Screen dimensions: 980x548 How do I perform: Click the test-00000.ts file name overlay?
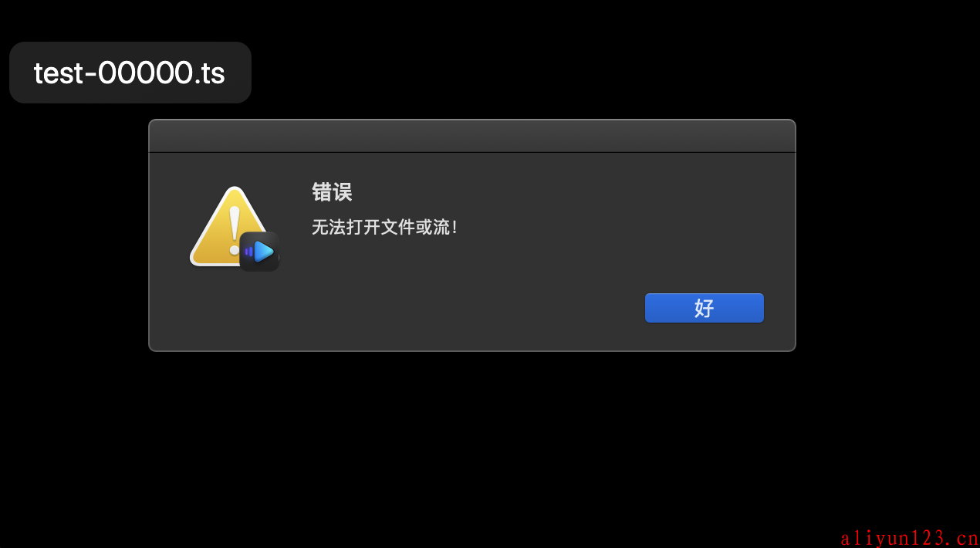tap(130, 73)
